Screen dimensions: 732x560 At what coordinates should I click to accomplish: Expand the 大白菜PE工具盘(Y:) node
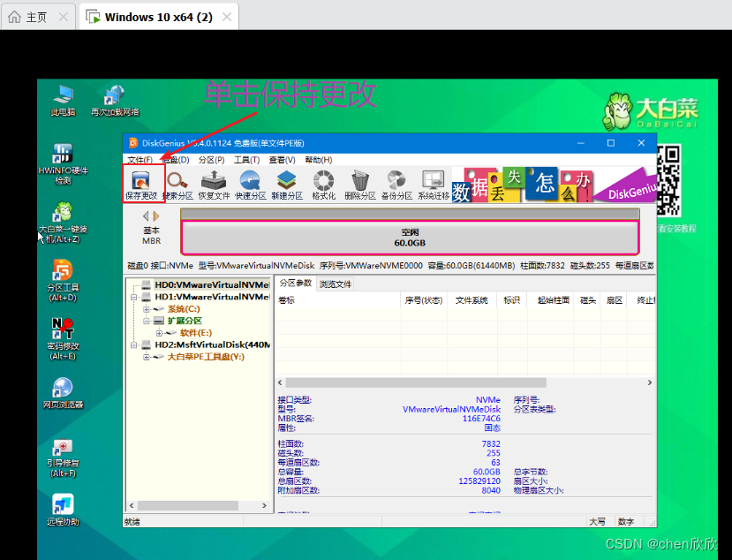pyautogui.click(x=147, y=357)
